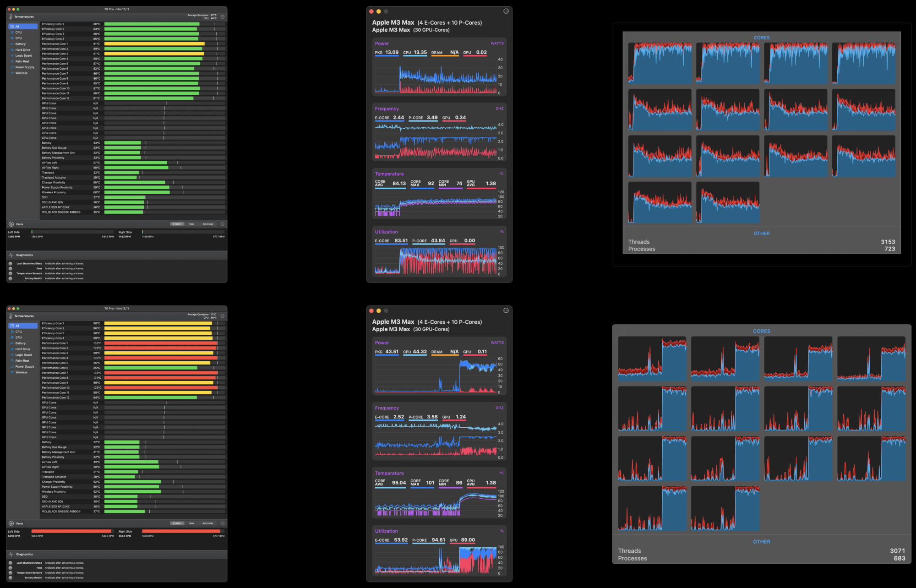Click Right Side fan bar reading 1492 RPM
This screenshot has height=588, width=916.
183,232
